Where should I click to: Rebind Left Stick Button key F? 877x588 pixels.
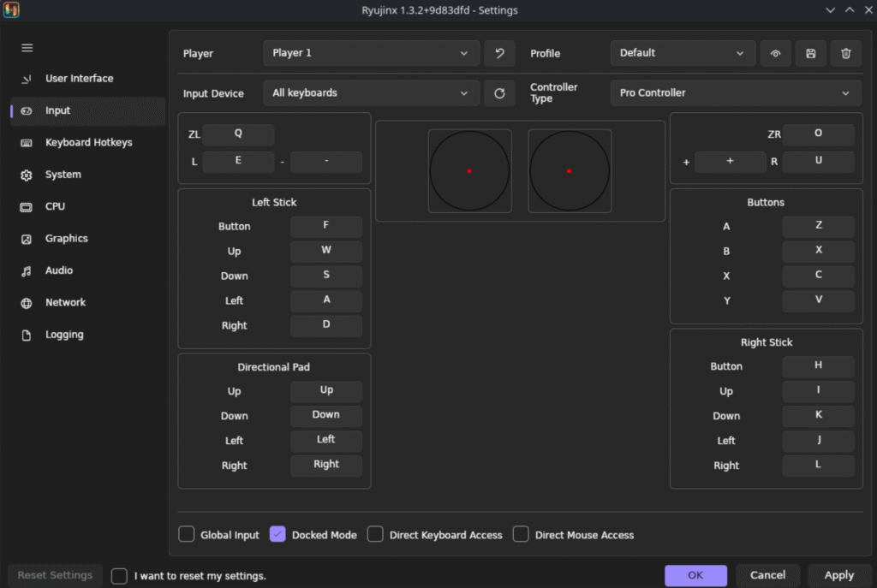coord(326,226)
